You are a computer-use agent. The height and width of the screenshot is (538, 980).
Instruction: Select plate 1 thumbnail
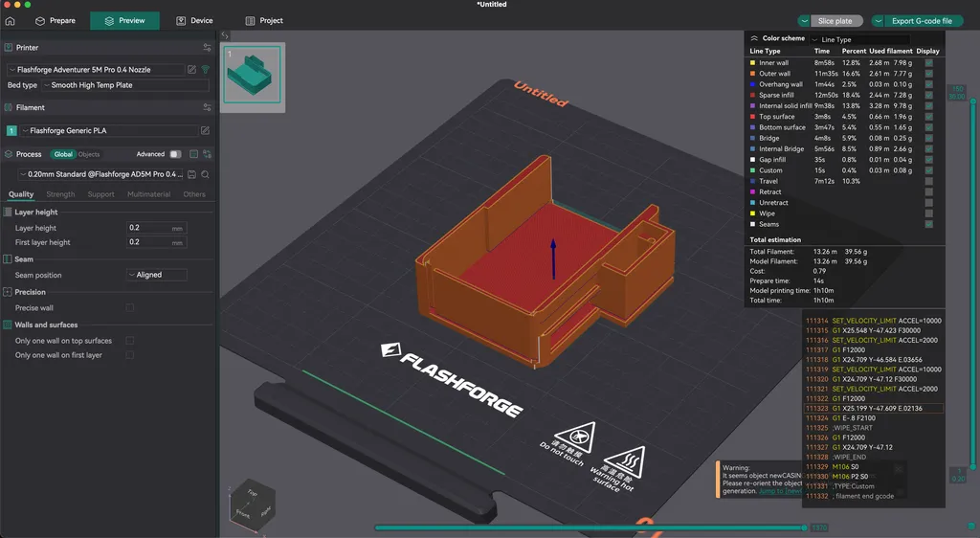[x=253, y=75]
